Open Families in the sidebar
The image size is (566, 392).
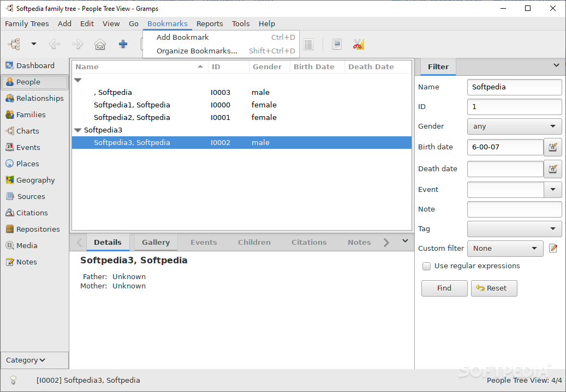pyautogui.click(x=34, y=114)
